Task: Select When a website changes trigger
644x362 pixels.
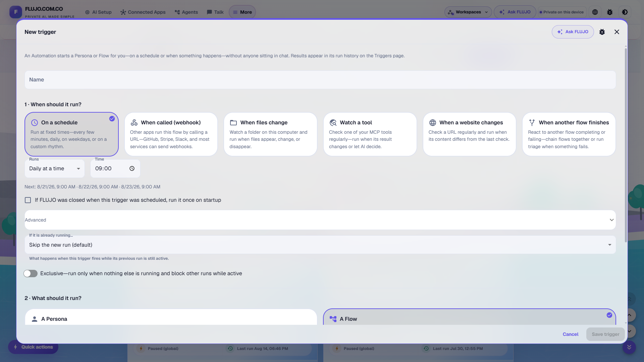Action: 469,134
